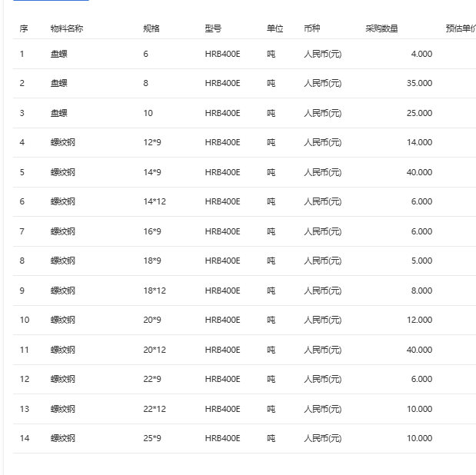This screenshot has width=476, height=475.
Task: Click the HRB400E model in row 3
Action: (x=222, y=113)
